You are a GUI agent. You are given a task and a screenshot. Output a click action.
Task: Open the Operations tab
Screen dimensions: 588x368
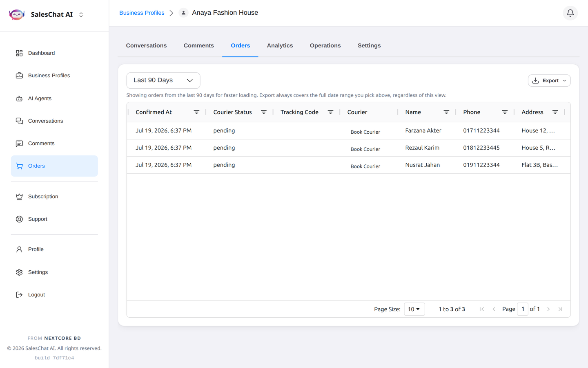click(x=325, y=46)
